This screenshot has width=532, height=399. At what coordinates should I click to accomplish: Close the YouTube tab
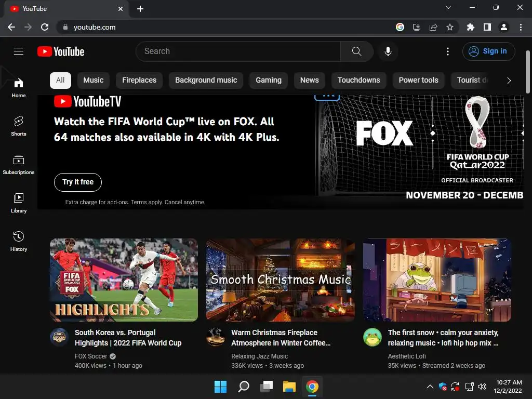coord(121,9)
